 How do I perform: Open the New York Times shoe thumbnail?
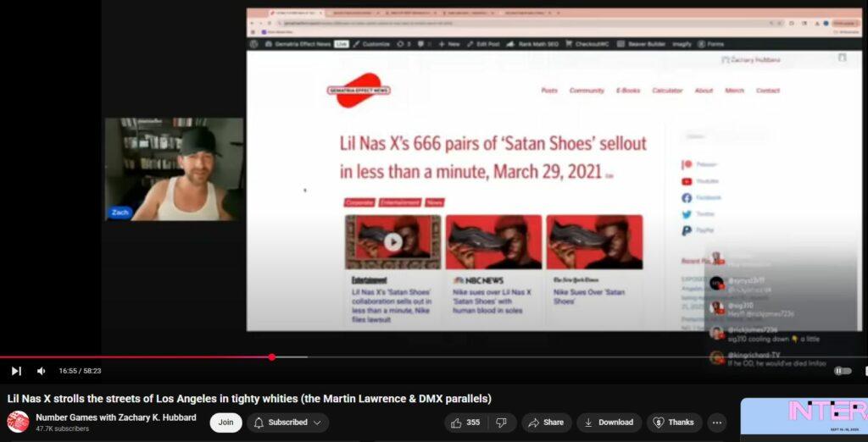click(594, 242)
